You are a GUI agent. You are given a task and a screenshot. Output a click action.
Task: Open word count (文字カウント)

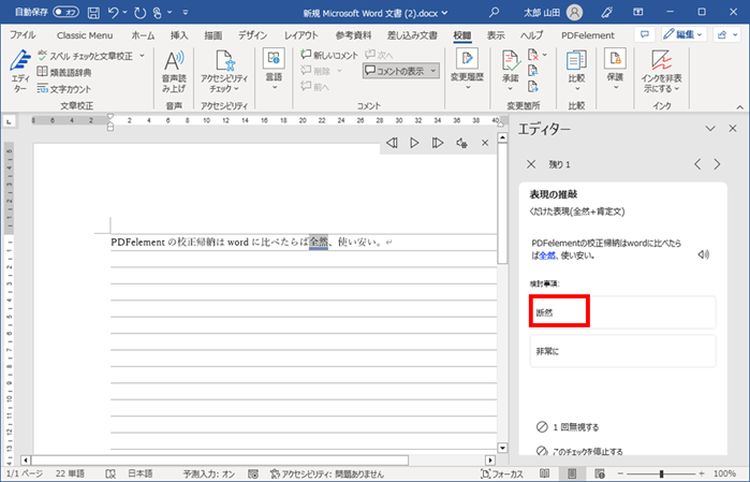[x=64, y=88]
